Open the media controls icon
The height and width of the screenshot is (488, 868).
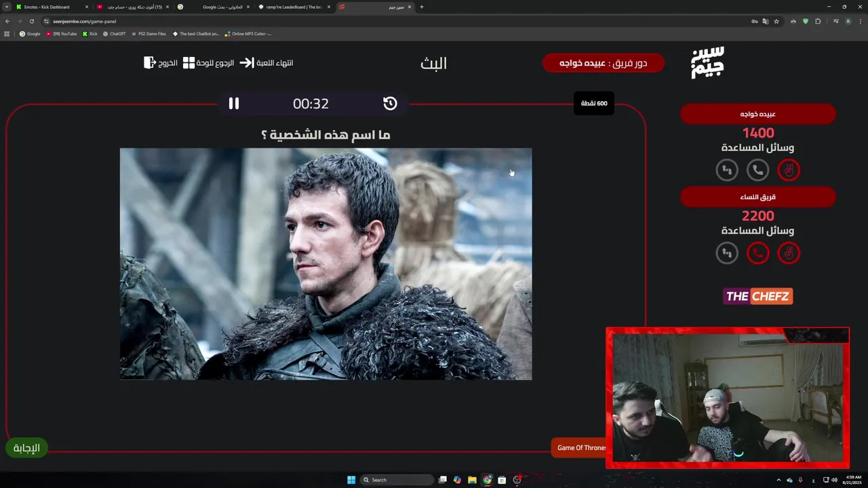(x=836, y=21)
